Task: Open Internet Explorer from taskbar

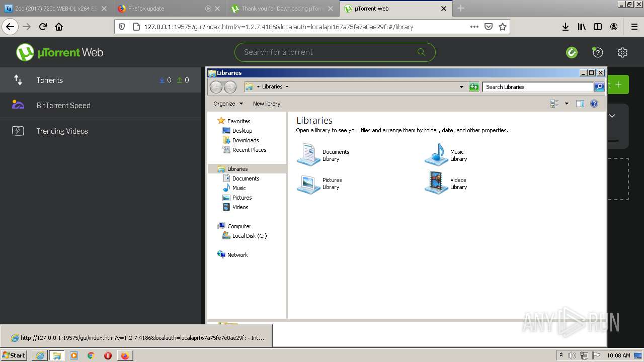Action: point(40,355)
